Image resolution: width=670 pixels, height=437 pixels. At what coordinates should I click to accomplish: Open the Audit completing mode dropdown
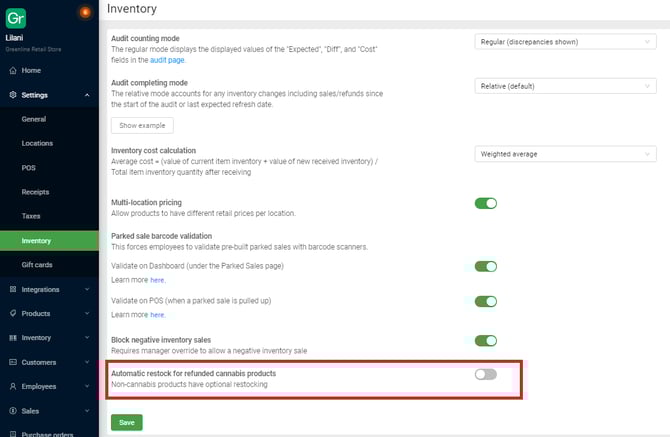click(x=565, y=86)
